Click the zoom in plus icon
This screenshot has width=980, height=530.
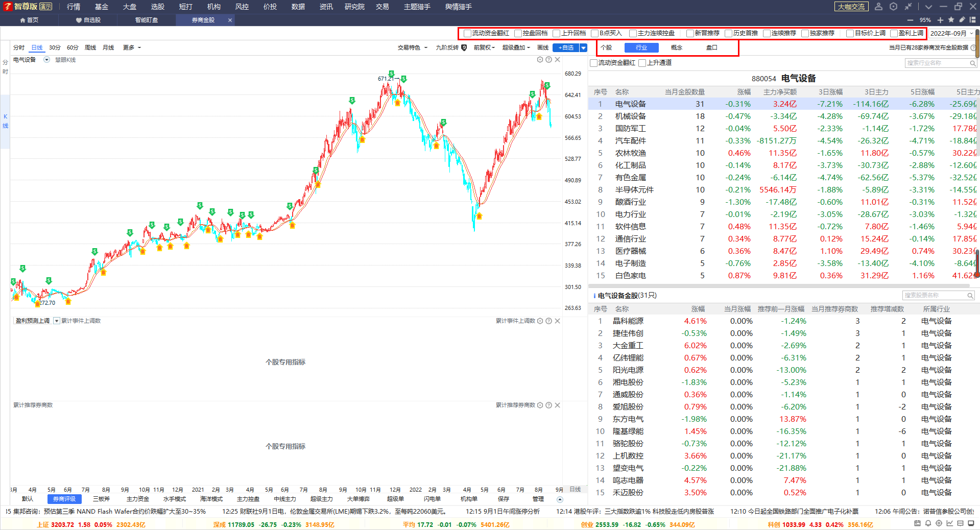pyautogui.click(x=940, y=20)
